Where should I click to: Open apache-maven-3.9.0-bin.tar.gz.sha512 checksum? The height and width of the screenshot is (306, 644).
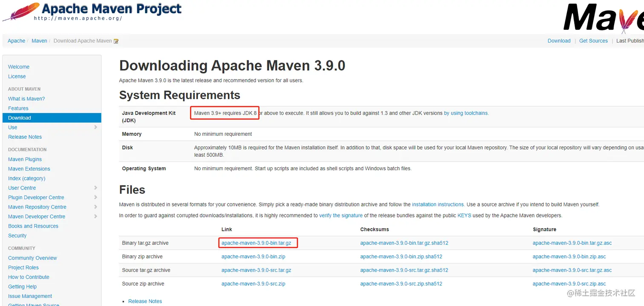(404, 243)
